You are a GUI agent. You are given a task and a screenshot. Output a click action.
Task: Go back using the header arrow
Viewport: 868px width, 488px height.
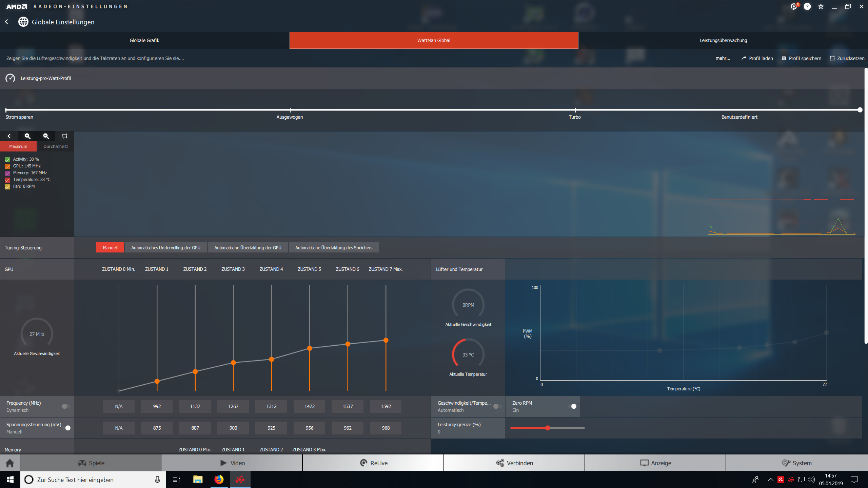tap(7, 22)
